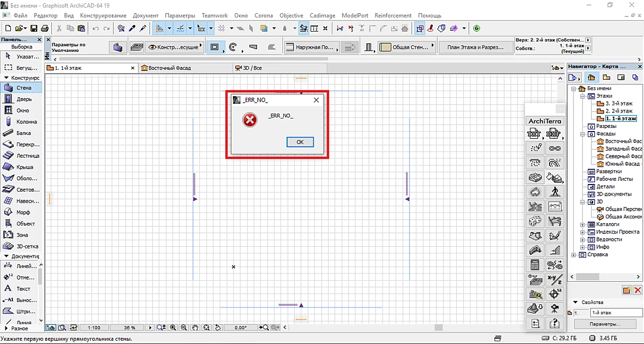644x344 pixels.
Task: Expand the Справка tree node
Action: (x=574, y=255)
